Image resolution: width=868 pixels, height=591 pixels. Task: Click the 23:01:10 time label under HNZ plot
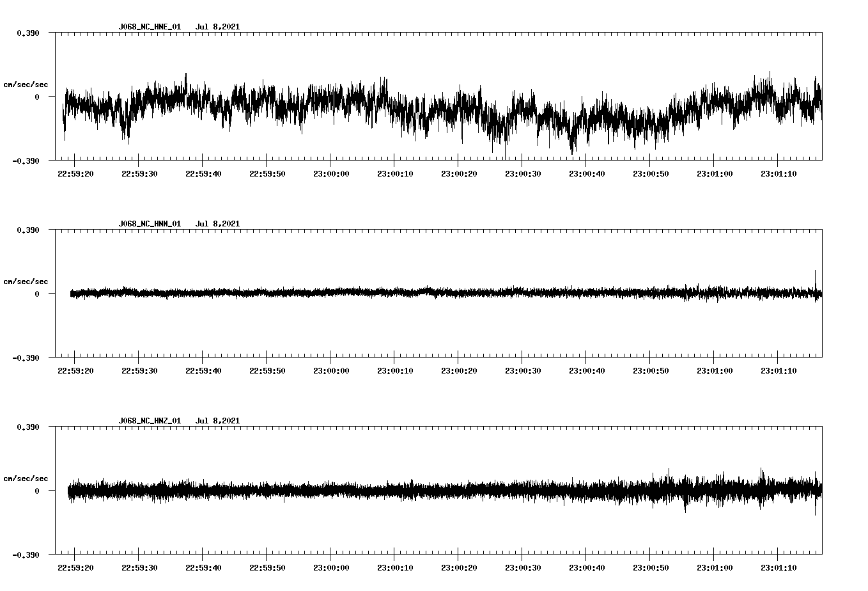[778, 568]
